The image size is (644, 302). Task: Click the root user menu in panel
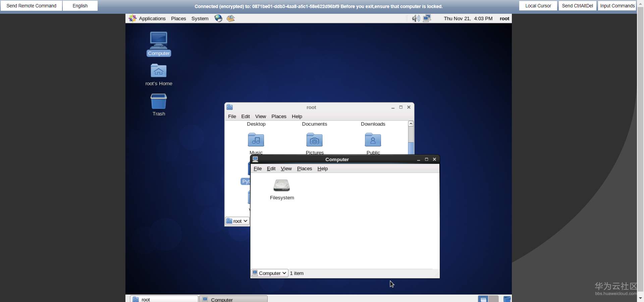tap(504, 18)
